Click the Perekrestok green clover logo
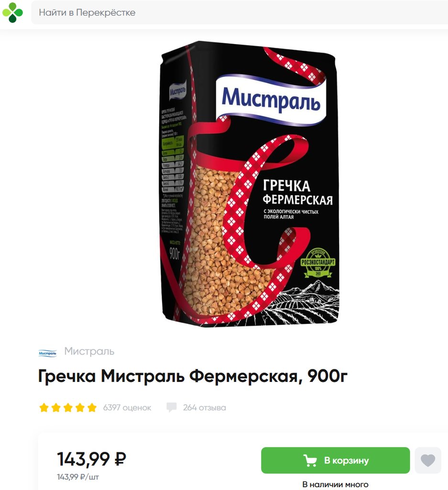The height and width of the screenshot is (490, 448). pyautogui.click(x=12, y=13)
